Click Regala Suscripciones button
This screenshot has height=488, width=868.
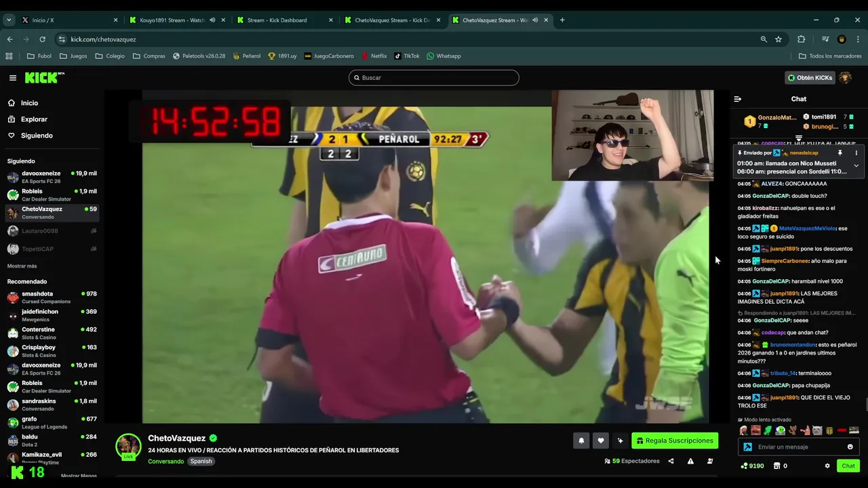(675, 441)
